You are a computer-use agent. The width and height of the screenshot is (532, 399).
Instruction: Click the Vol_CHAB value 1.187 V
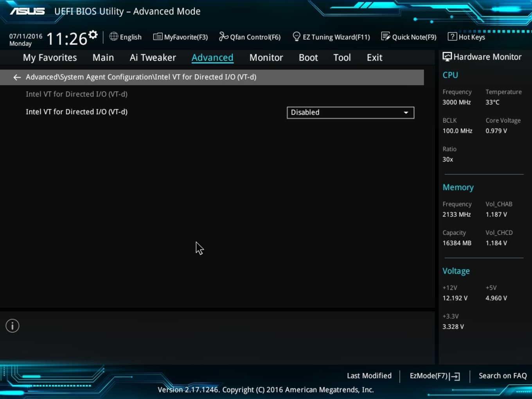coord(496,215)
